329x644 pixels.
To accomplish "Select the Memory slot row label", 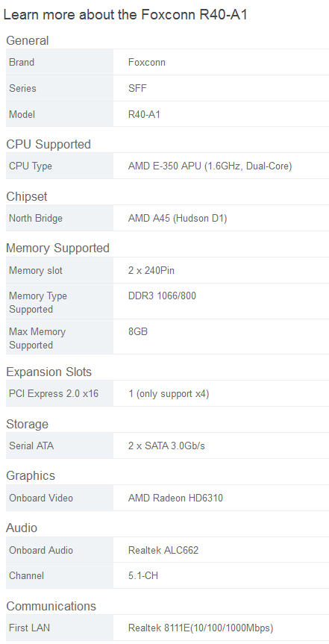I will pos(36,271).
